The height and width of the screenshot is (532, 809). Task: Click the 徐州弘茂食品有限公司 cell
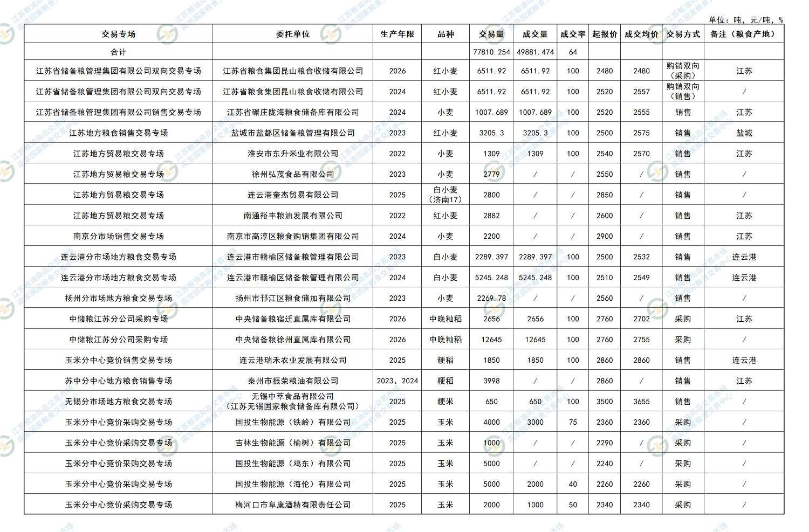[293, 174]
